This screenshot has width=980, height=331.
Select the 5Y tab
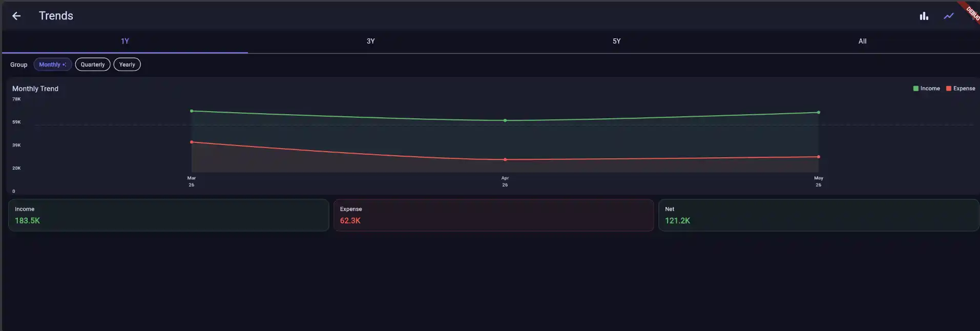point(617,41)
